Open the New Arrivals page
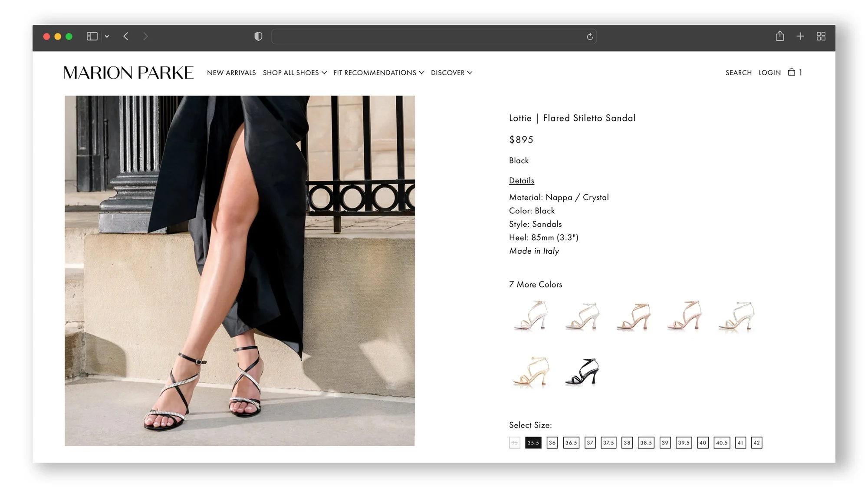This screenshot has width=868, height=500. pos(231,73)
